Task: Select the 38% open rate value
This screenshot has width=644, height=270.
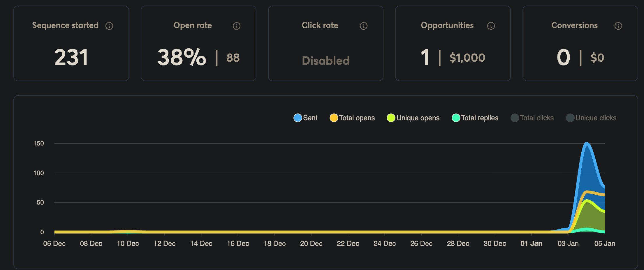Action: tap(182, 57)
